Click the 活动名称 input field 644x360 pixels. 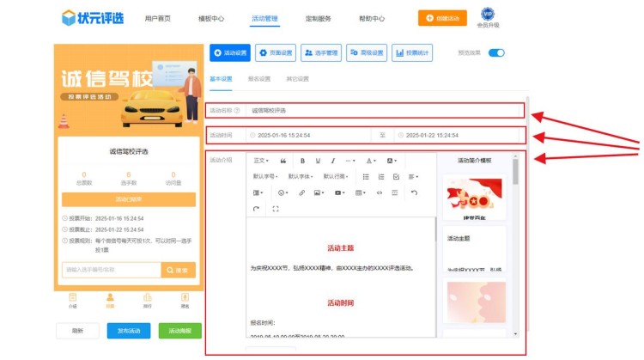coord(382,110)
